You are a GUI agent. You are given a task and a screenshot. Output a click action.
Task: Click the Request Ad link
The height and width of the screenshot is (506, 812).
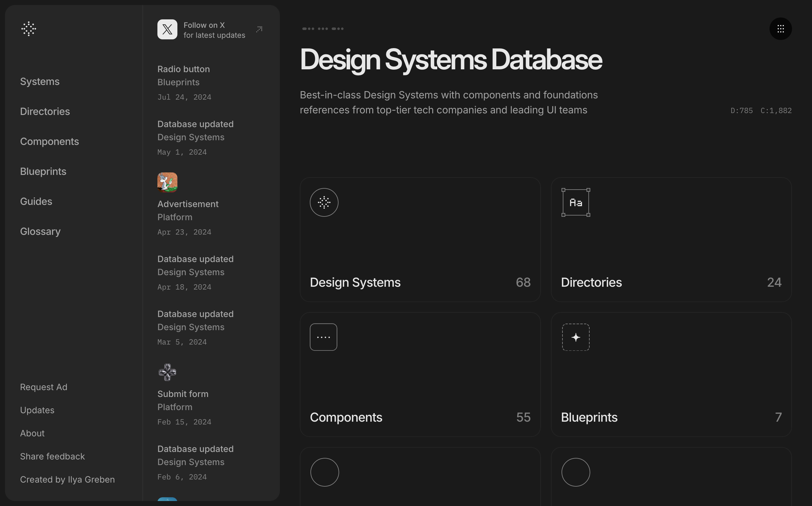43,387
